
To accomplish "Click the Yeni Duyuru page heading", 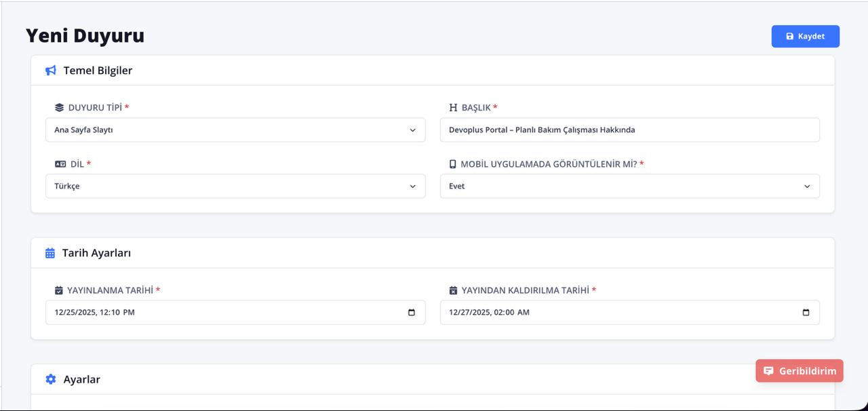I will (85, 35).
